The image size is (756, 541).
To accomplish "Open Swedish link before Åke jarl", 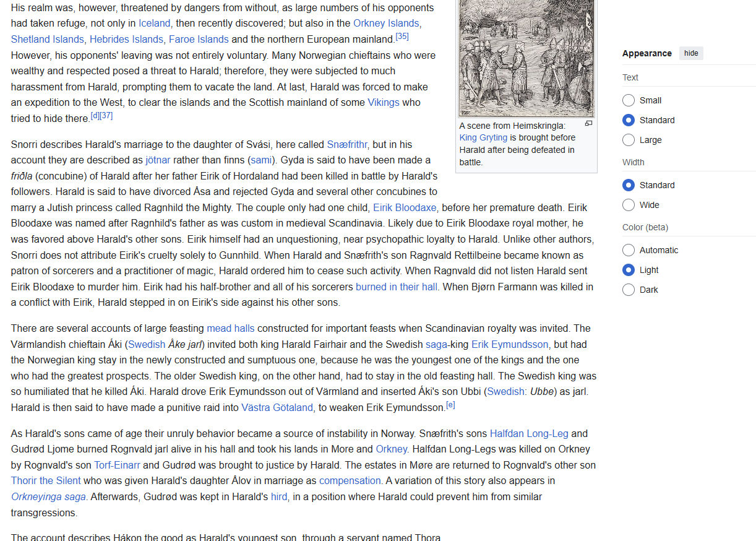I will click(x=147, y=344).
